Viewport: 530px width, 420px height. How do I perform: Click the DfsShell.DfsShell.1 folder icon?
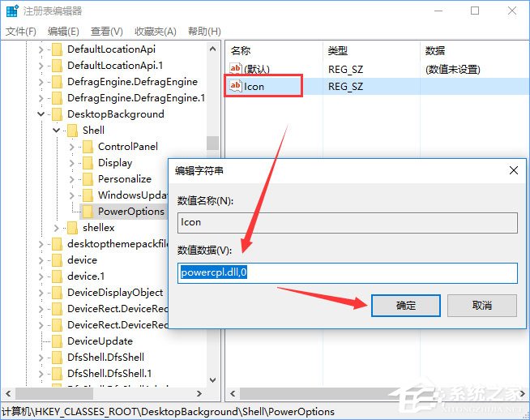tap(57, 374)
